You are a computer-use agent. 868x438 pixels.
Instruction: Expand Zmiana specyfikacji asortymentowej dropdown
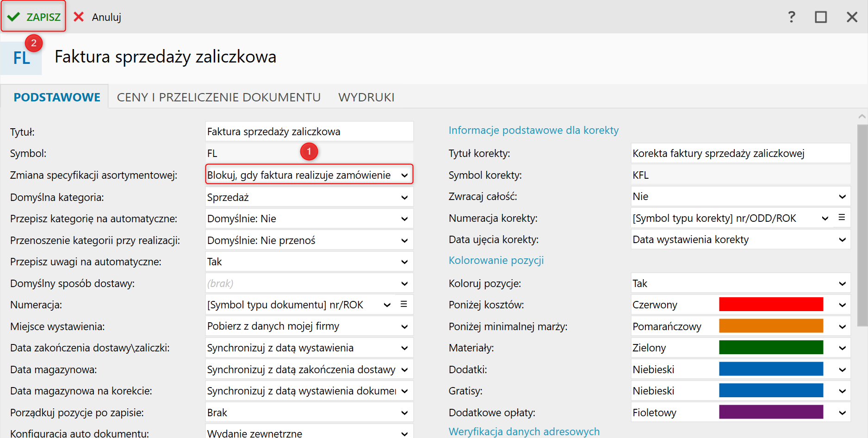pyautogui.click(x=404, y=175)
